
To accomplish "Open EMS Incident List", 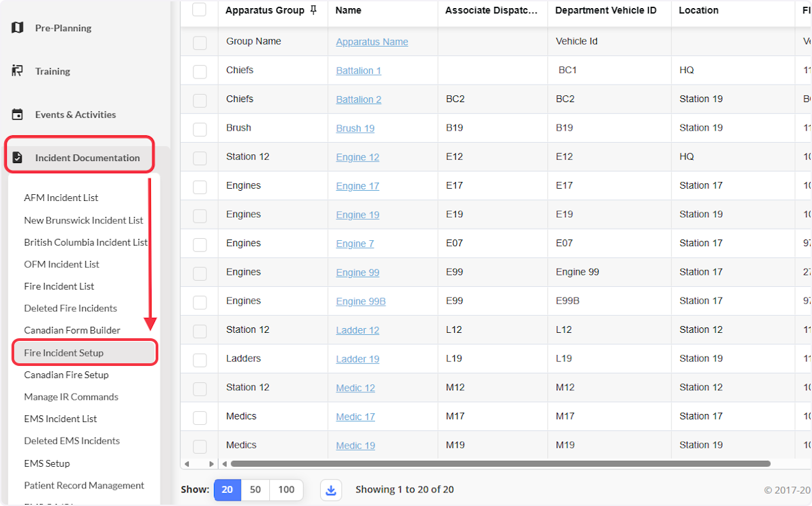I will tap(60, 419).
